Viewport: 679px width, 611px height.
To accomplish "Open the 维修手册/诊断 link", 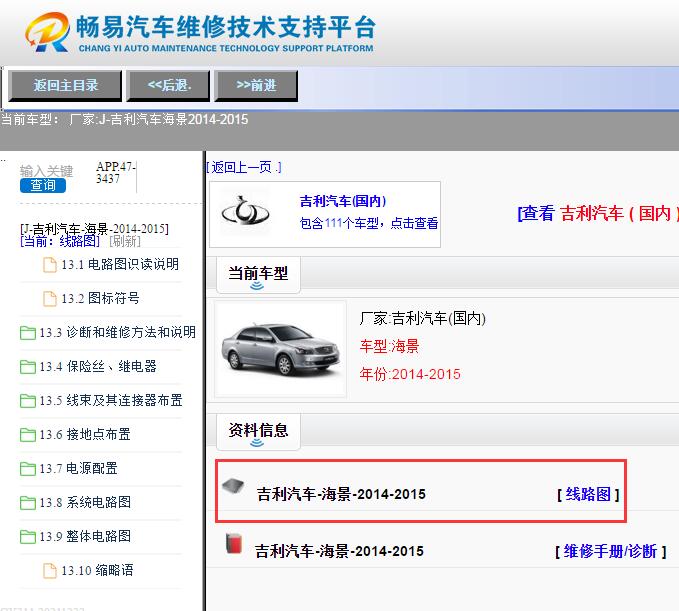I will (611, 551).
